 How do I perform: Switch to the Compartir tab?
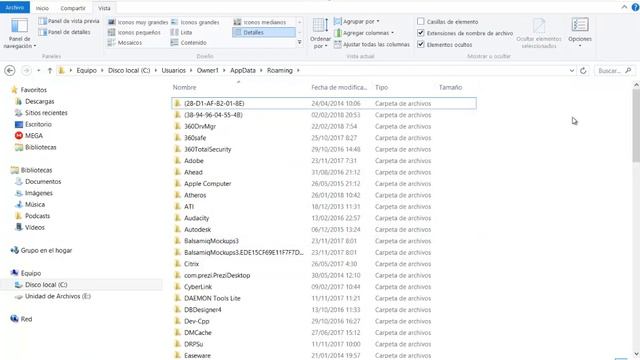[x=73, y=8]
